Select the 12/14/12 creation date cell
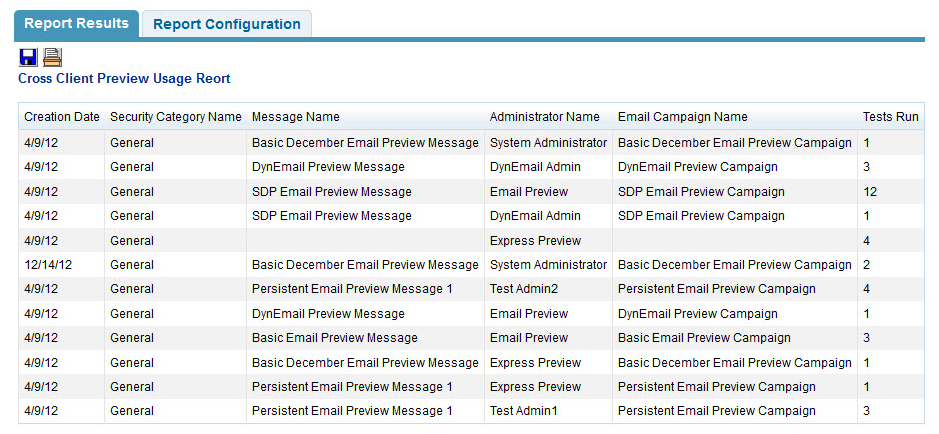The width and height of the screenshot is (939, 434). click(48, 265)
